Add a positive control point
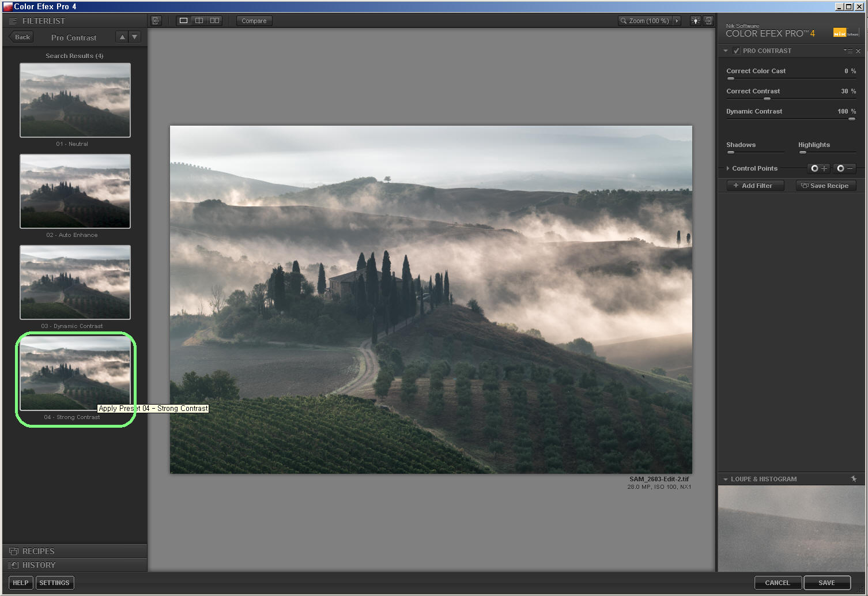Viewport: 868px width, 596px height. click(818, 168)
